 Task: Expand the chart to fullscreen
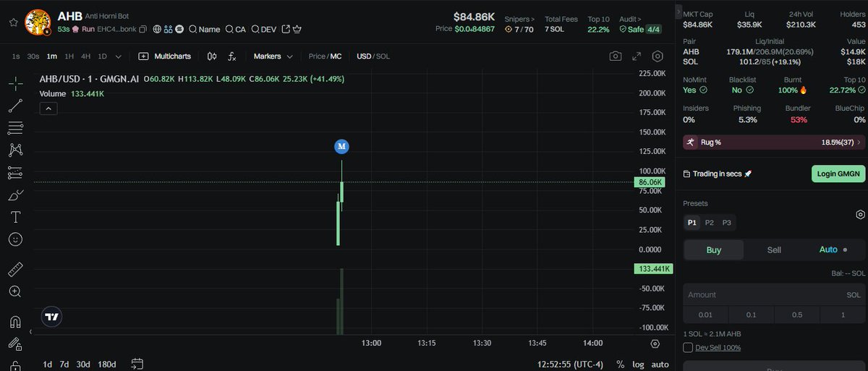[637, 56]
